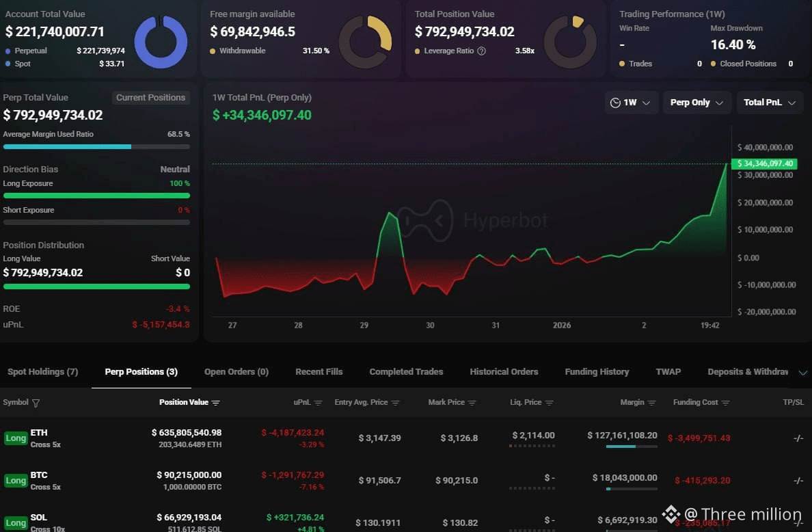Viewport: 812px width, 532px height.
Task: Click ETH uPnL $ -4,187,423.24
Action: pyautogui.click(x=293, y=433)
